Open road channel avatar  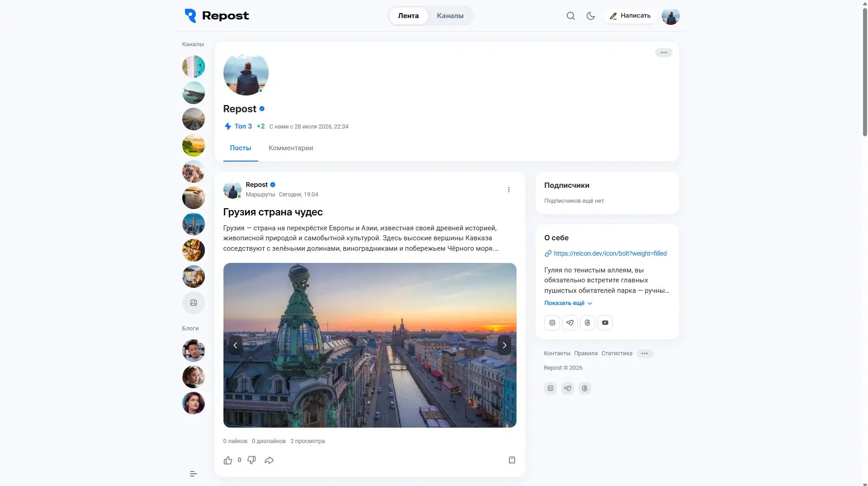(x=193, y=119)
